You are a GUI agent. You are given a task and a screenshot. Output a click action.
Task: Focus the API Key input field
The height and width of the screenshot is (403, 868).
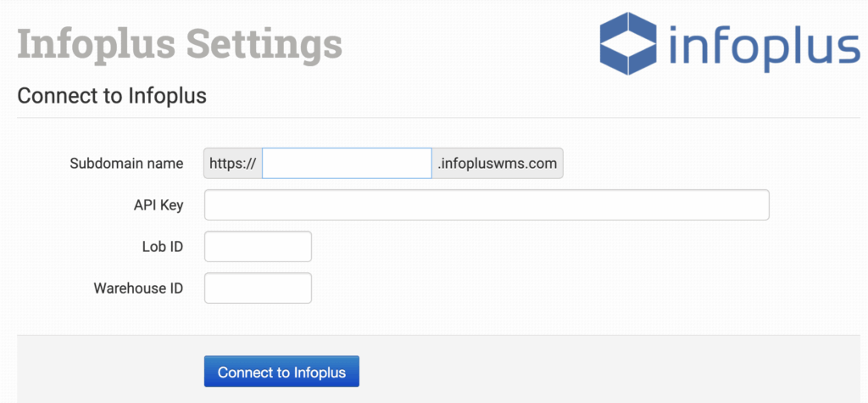(x=487, y=205)
